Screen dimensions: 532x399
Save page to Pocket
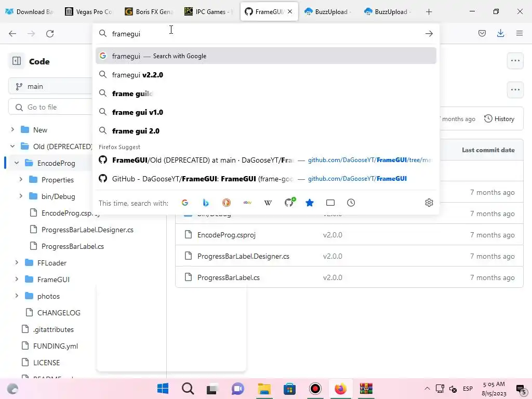[482, 33]
